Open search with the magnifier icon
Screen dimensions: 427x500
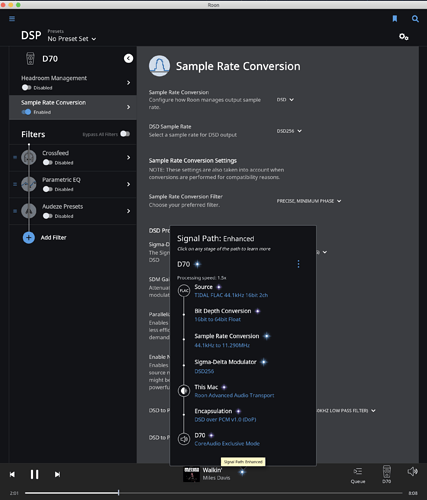pyautogui.click(x=415, y=19)
